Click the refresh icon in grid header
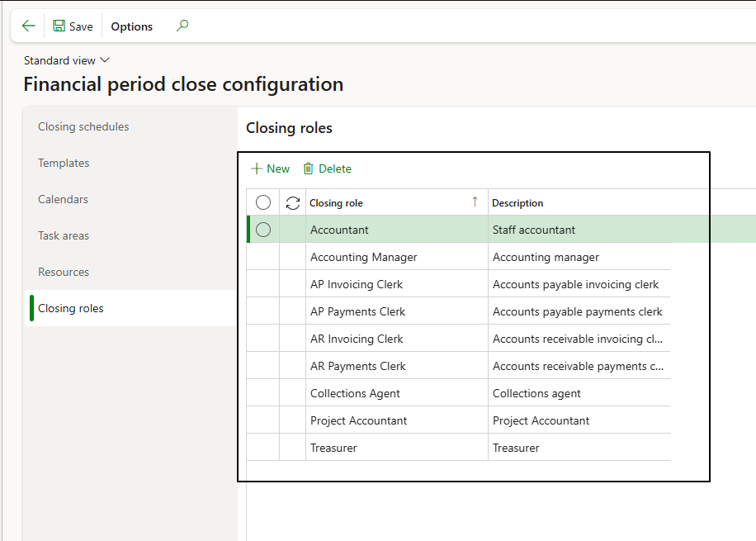 coord(292,202)
